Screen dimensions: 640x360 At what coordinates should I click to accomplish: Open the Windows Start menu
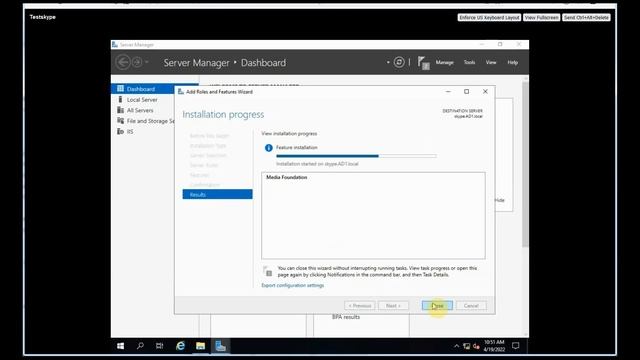pyautogui.click(x=120, y=346)
